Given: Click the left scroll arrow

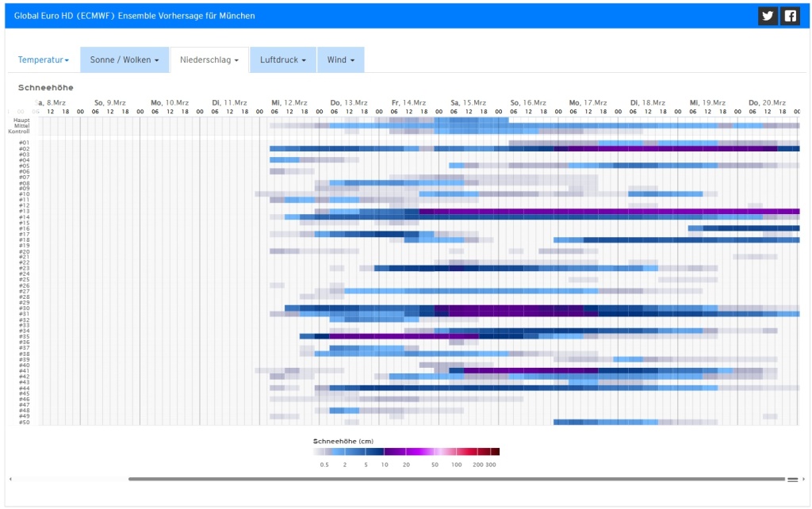Looking at the screenshot, I should click(10, 480).
